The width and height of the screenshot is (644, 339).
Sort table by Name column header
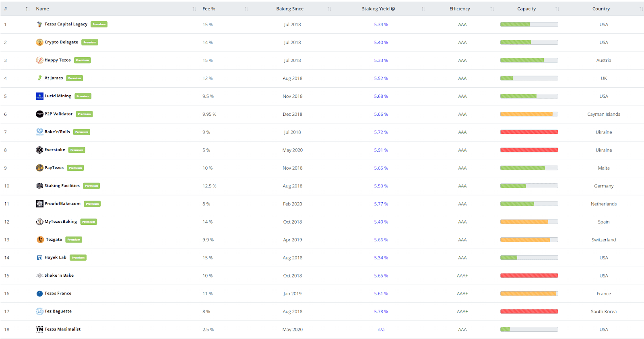[x=43, y=9]
